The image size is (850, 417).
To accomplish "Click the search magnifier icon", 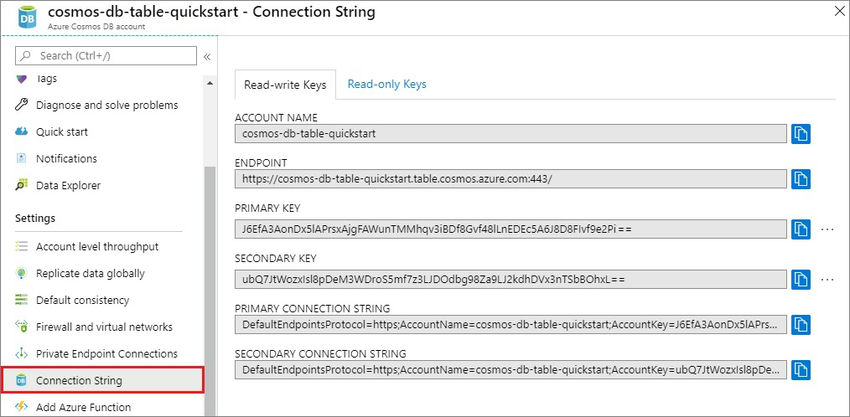I will (x=26, y=55).
